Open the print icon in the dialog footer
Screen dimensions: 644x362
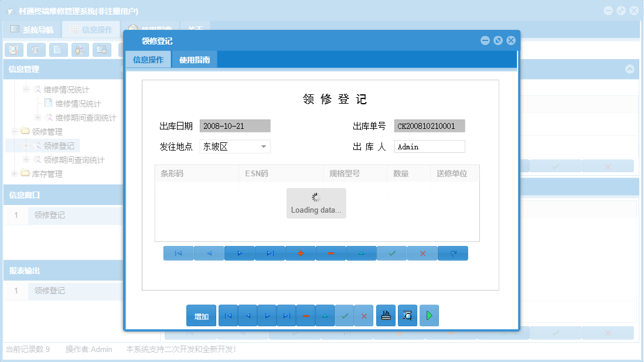point(386,315)
